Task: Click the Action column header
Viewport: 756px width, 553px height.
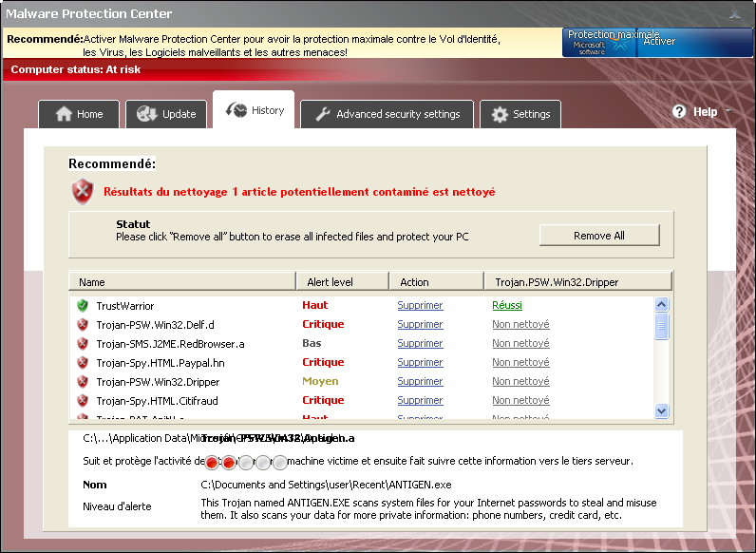Action: click(x=436, y=282)
